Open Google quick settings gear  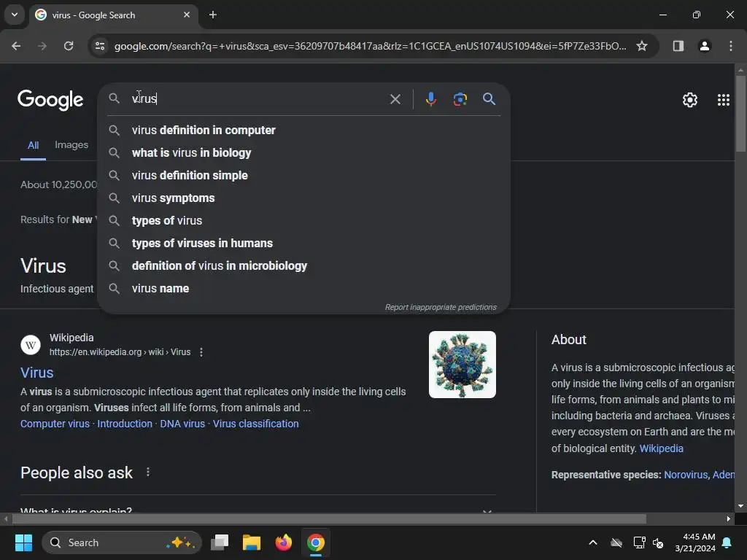(689, 100)
